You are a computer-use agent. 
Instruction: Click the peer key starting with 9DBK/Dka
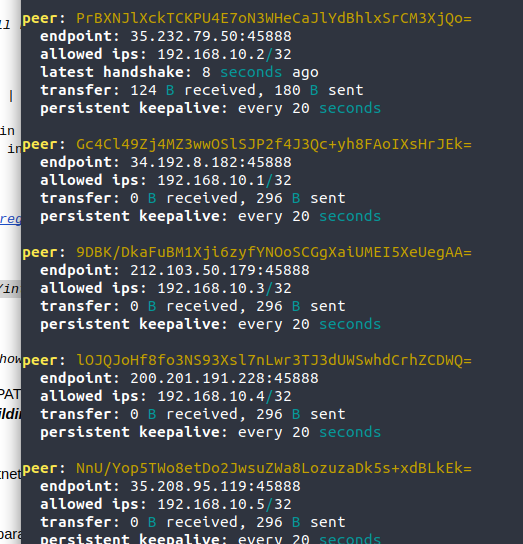273,253
